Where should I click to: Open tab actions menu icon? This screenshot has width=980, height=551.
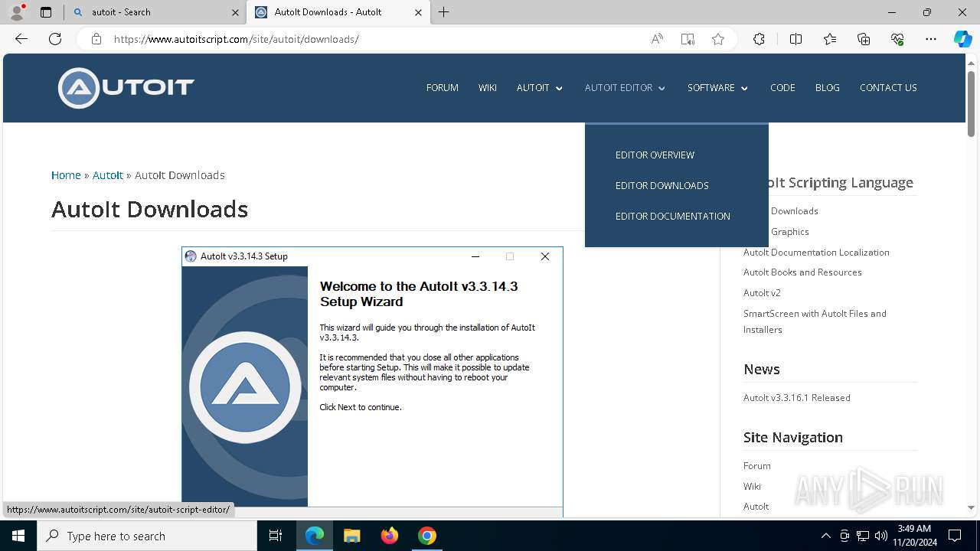pyautogui.click(x=46, y=12)
